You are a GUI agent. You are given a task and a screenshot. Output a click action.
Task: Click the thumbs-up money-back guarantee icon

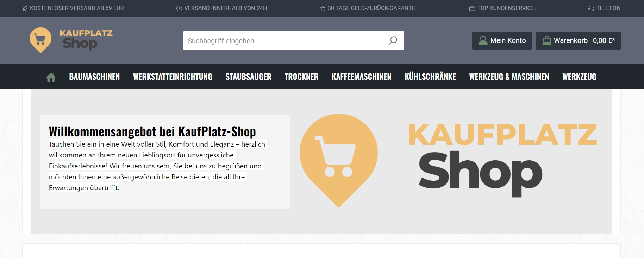[x=323, y=8]
